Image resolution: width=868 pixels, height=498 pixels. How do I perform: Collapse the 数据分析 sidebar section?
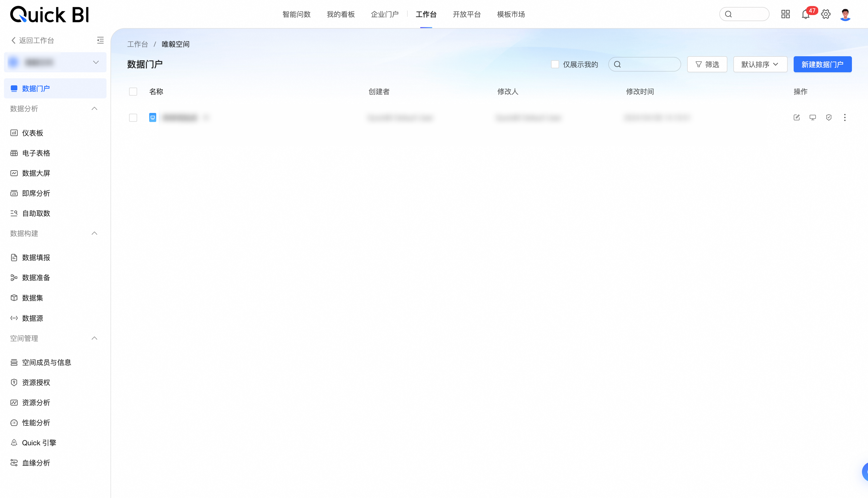click(x=94, y=109)
